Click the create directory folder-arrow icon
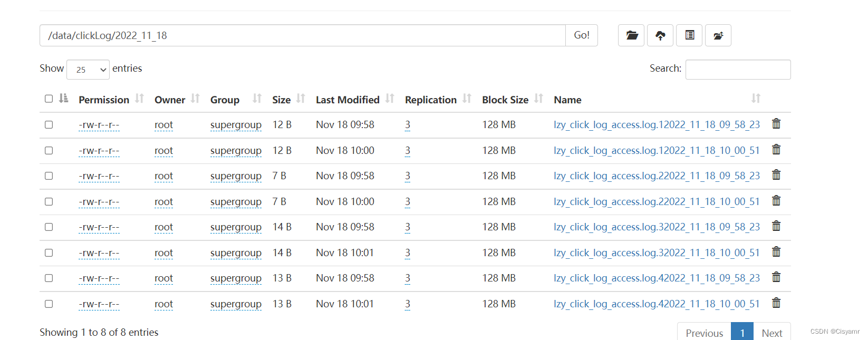 [x=718, y=35]
